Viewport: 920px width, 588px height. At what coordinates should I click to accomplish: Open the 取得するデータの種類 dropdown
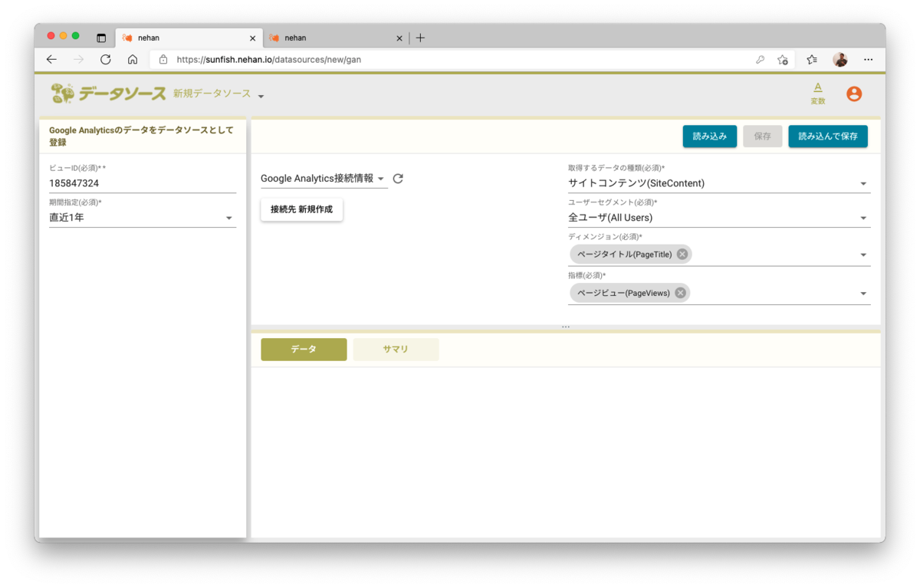(x=863, y=183)
